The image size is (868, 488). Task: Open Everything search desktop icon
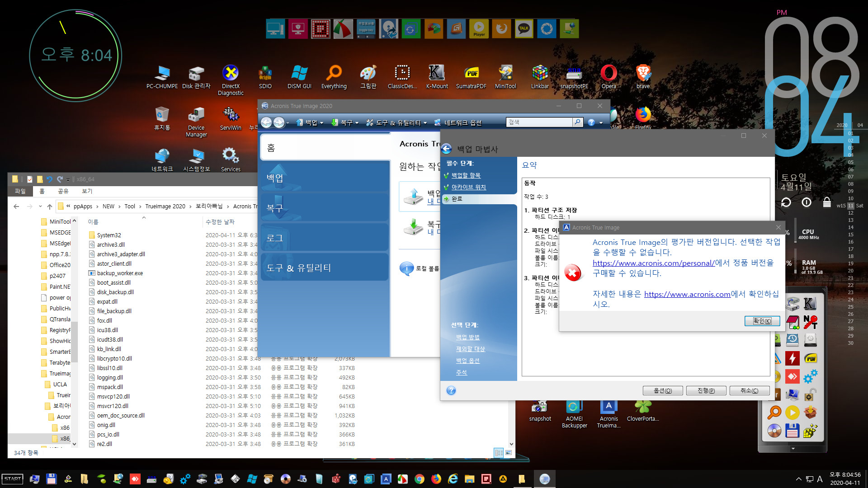334,77
